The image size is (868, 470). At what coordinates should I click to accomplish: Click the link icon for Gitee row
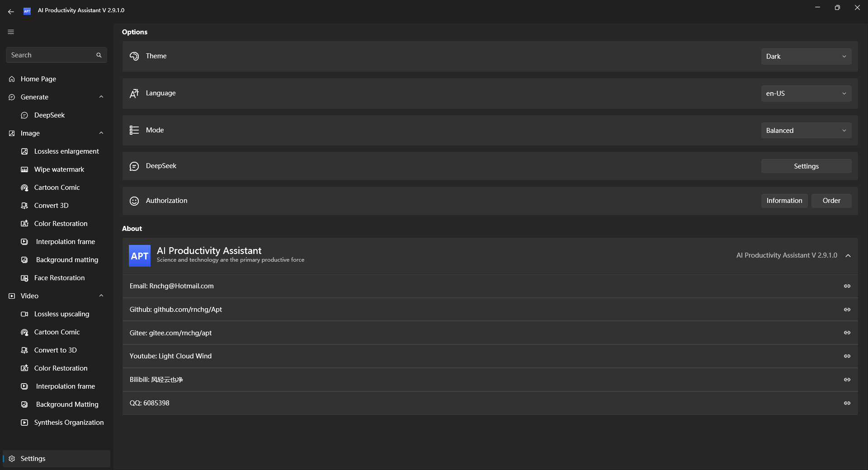(x=847, y=333)
